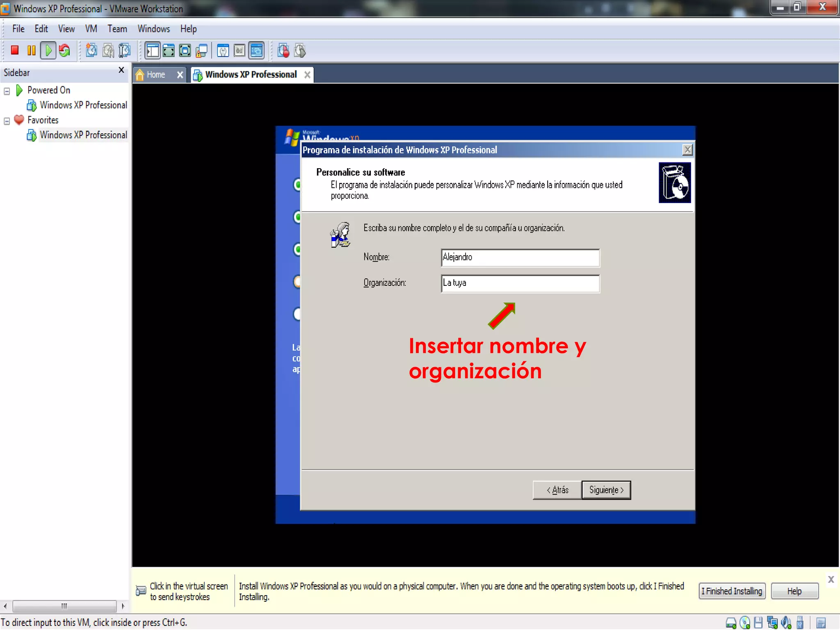840x630 pixels.
Task: Click the sound card status bar icon
Action: pyautogui.click(x=786, y=623)
